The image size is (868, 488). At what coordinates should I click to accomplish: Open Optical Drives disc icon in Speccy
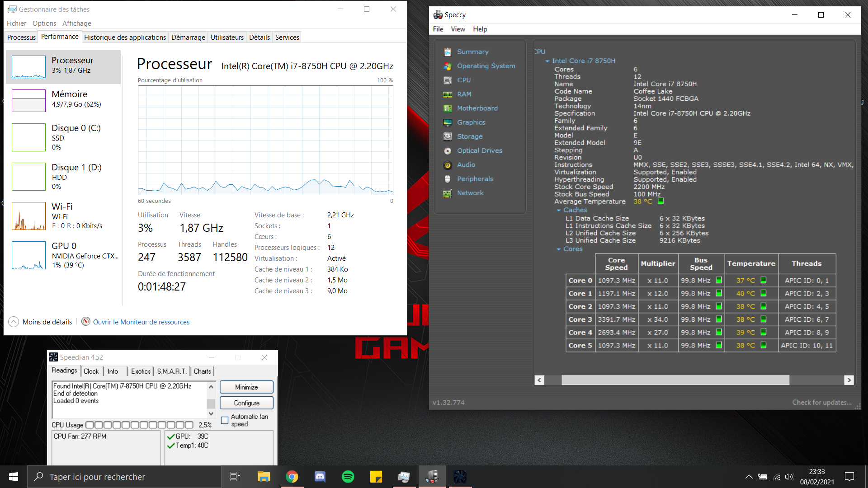point(448,151)
